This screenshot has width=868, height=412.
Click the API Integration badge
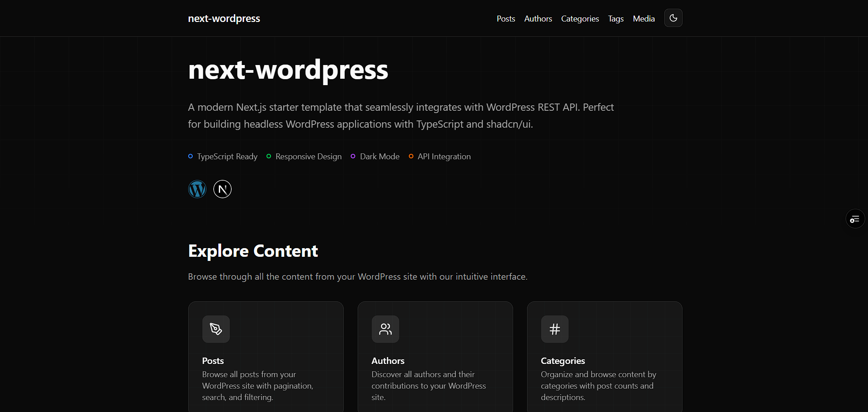click(x=439, y=156)
